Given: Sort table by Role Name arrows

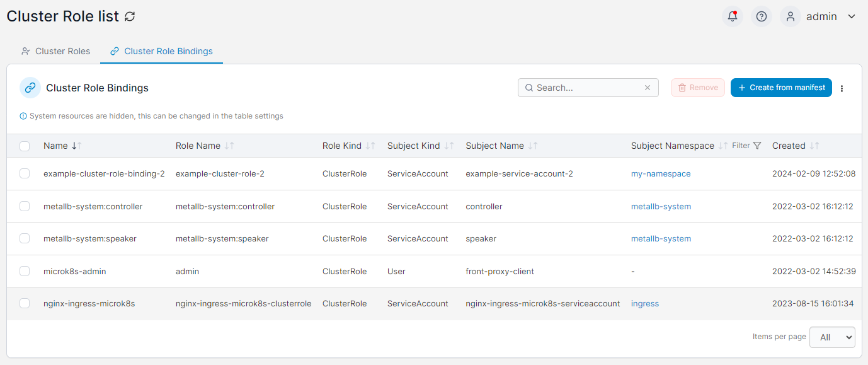Looking at the screenshot, I should pos(229,146).
